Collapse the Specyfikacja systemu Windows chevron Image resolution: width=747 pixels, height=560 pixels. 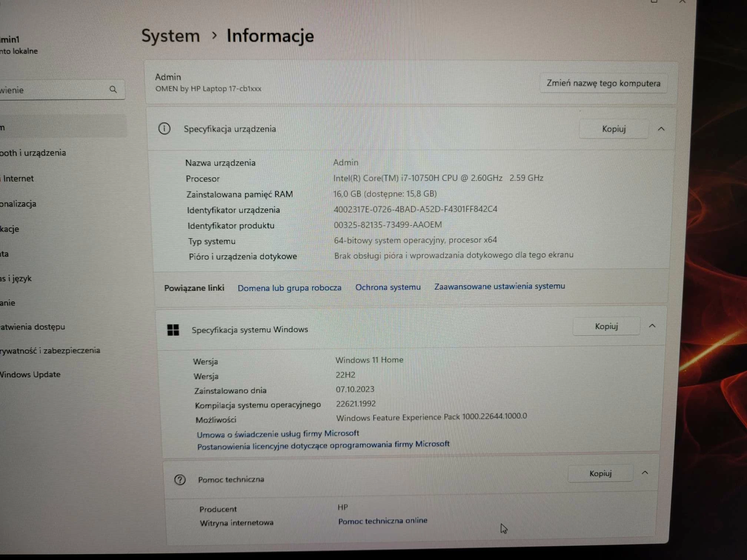(652, 326)
